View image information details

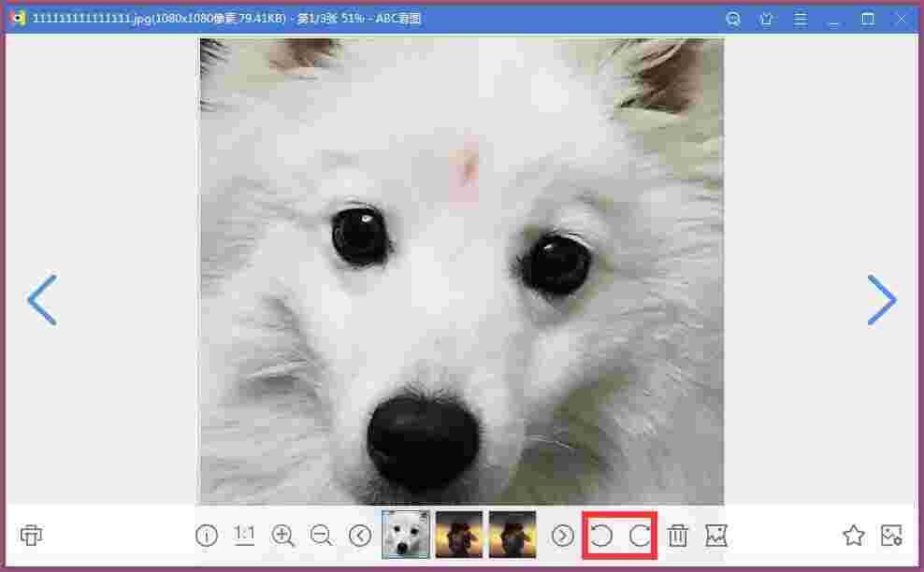206,536
